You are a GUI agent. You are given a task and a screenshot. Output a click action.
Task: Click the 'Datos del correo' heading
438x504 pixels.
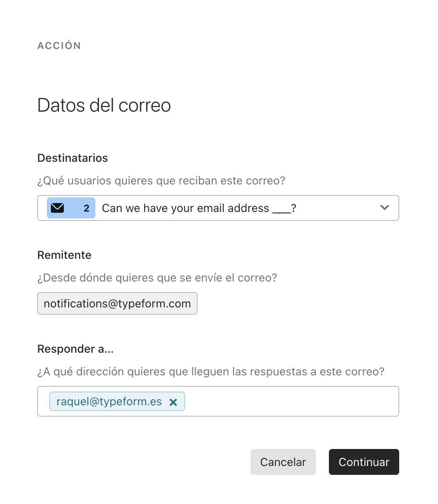coord(104,105)
